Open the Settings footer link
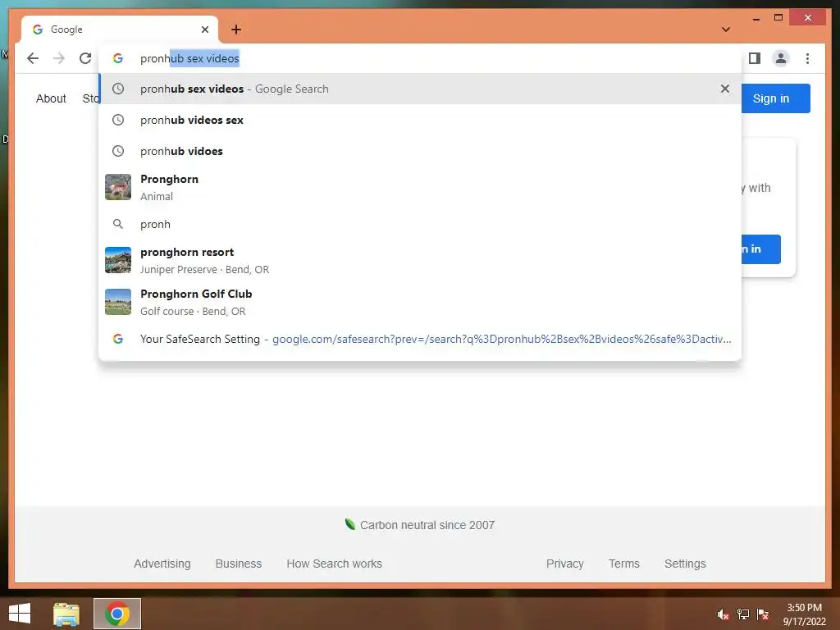 pyautogui.click(x=685, y=564)
